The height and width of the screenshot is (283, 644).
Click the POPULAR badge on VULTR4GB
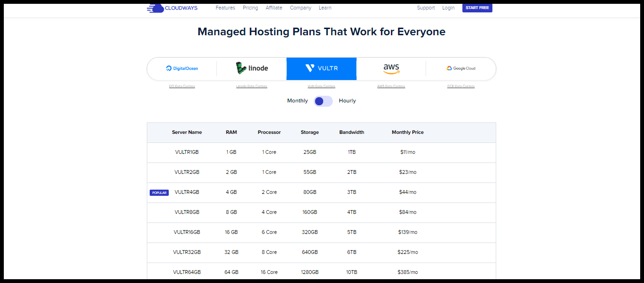coord(159,193)
